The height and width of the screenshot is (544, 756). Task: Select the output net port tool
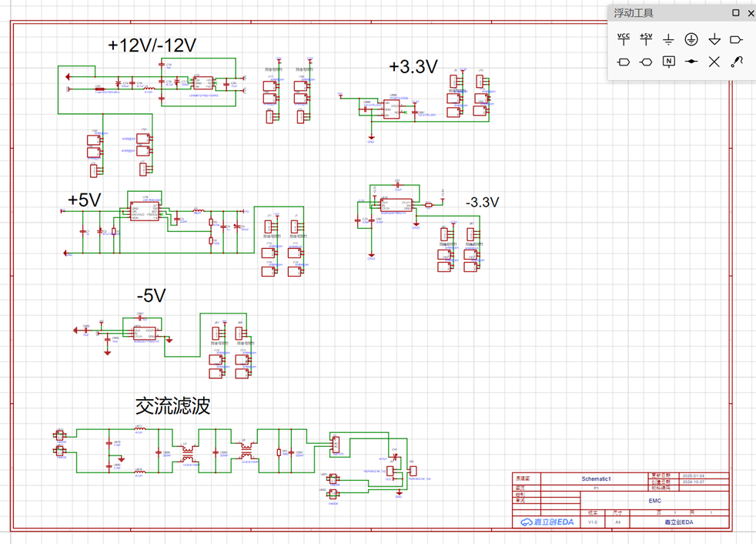[736, 39]
